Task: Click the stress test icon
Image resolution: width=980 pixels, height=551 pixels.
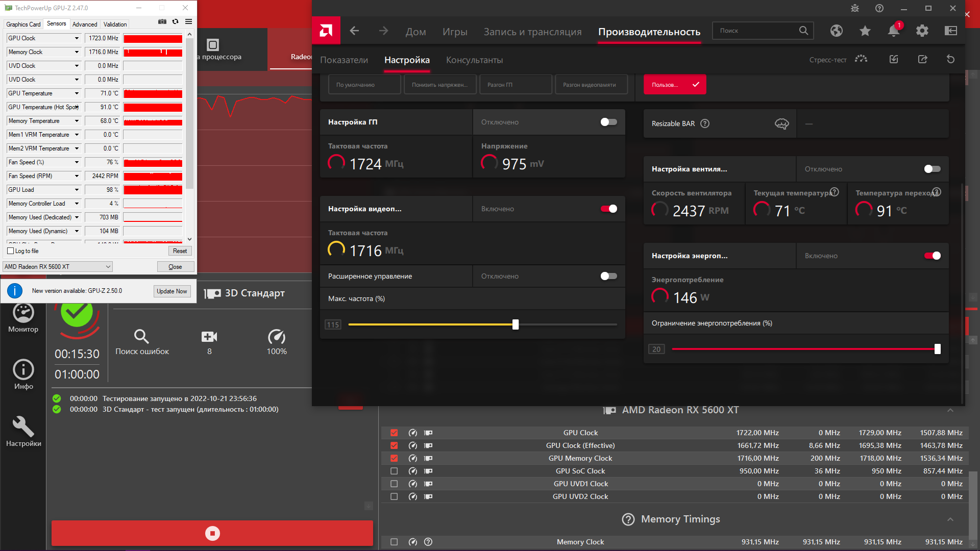Action: pyautogui.click(x=861, y=59)
